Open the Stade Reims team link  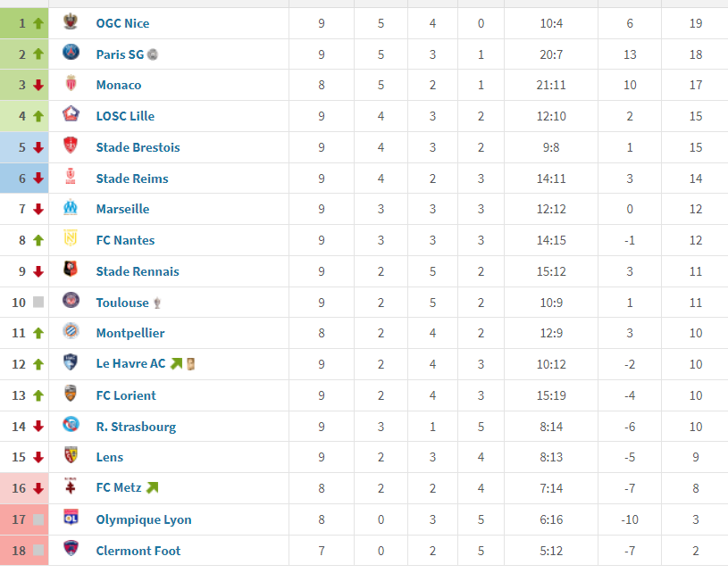[x=132, y=179]
